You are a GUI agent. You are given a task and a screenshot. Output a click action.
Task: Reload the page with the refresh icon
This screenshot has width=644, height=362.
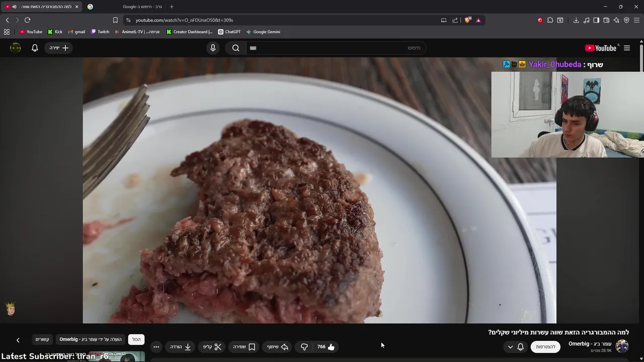pyautogui.click(x=27, y=20)
